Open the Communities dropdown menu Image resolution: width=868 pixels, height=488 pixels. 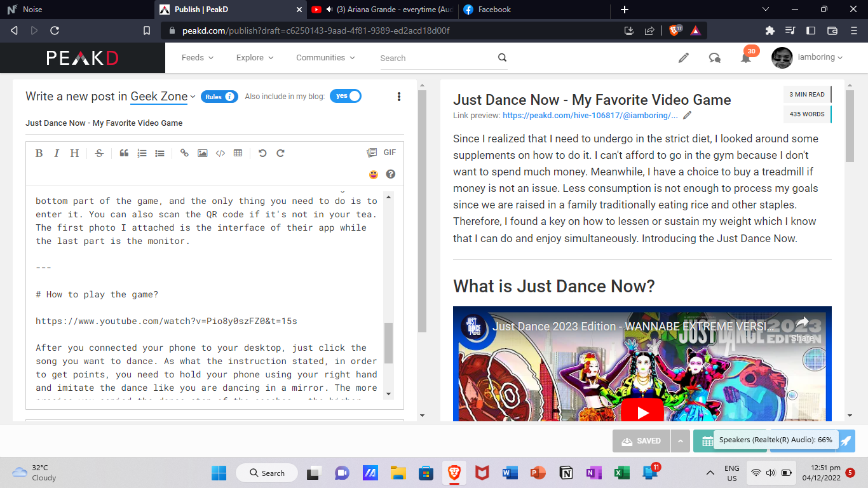click(x=326, y=57)
